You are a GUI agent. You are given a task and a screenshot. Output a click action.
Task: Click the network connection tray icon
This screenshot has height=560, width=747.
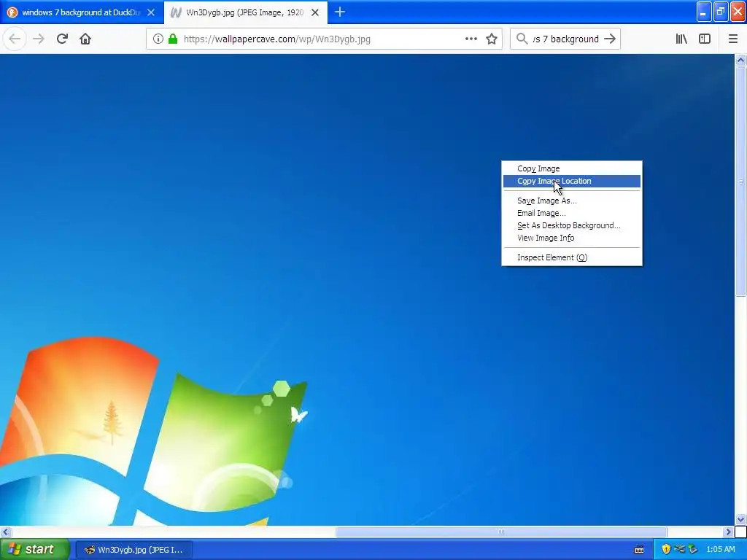[x=679, y=549]
